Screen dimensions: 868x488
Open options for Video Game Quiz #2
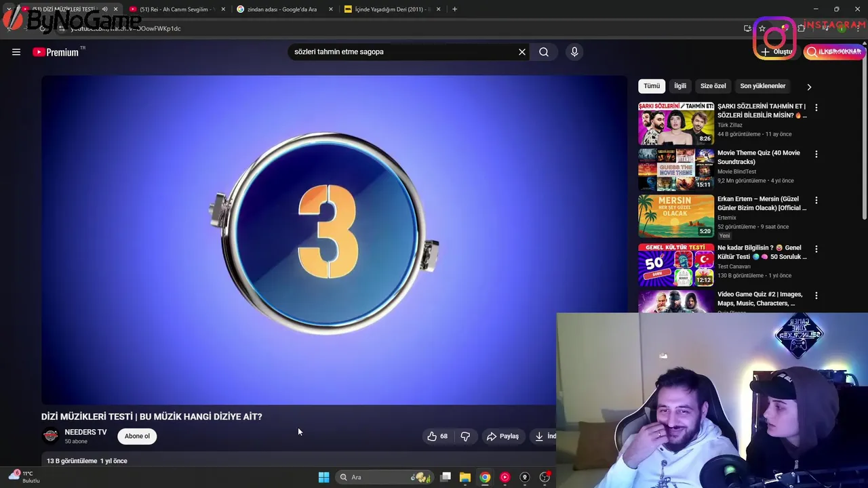(x=816, y=296)
